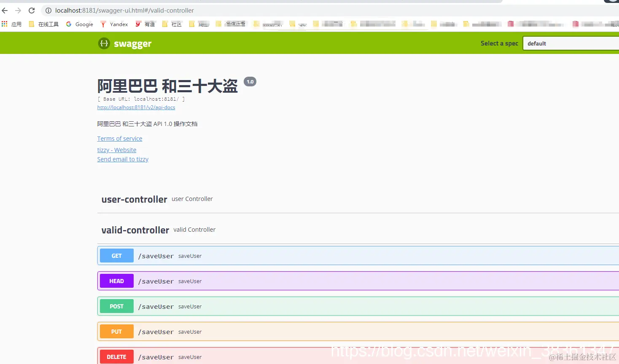Click the browser profile avatar icon
The width and height of the screenshot is (619, 364).
pyautogui.click(x=613, y=2)
